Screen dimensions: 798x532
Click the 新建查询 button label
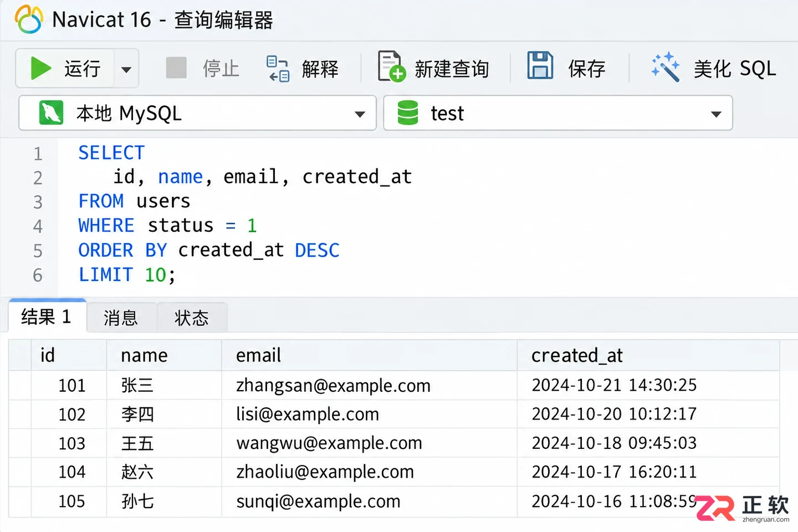tap(452, 69)
